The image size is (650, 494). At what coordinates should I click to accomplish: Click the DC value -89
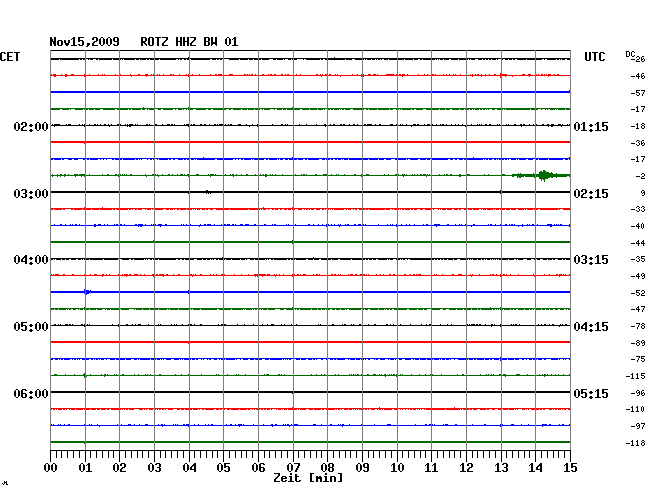click(x=638, y=343)
